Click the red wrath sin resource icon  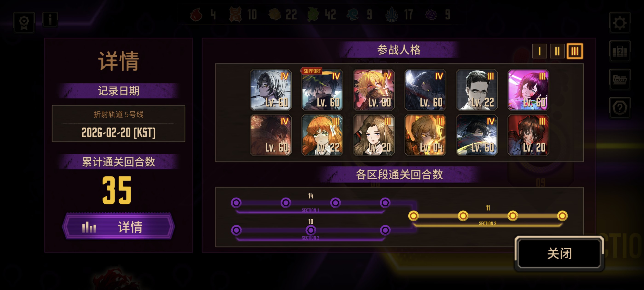196,14
